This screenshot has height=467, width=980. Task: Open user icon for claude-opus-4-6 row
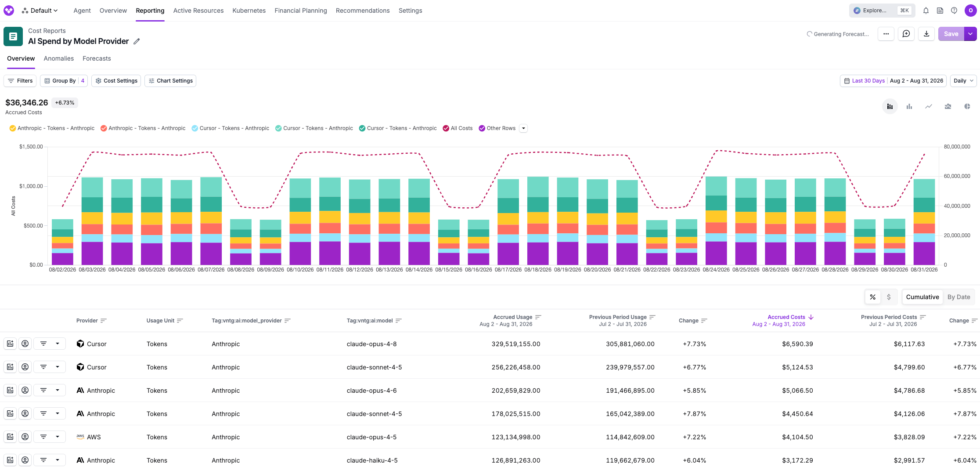(25, 390)
